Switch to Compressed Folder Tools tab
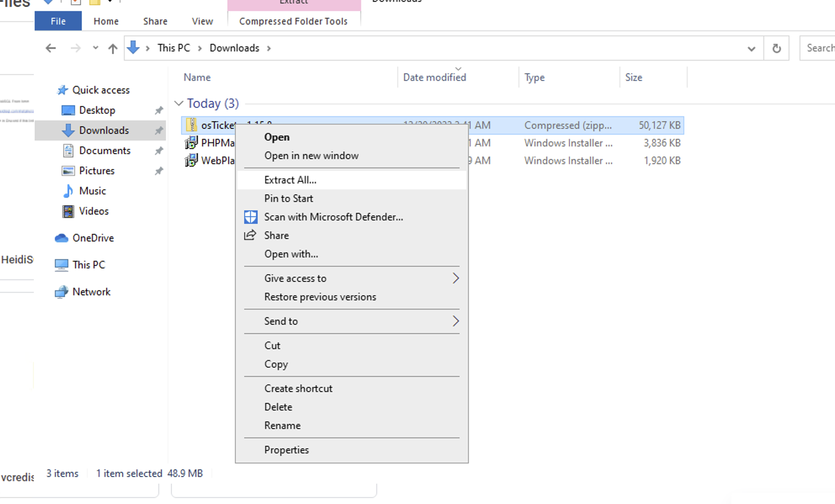This screenshot has width=835, height=504. (293, 21)
